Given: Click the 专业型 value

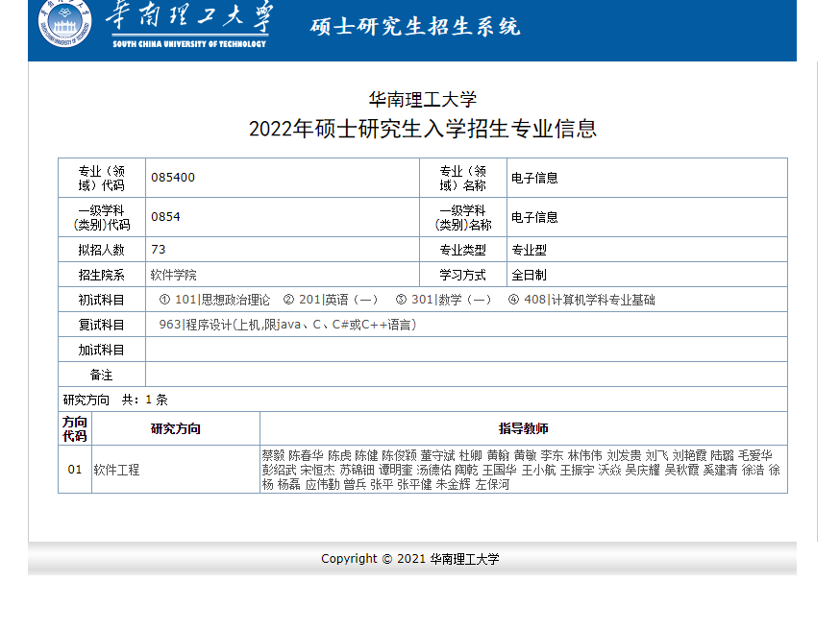Looking at the screenshot, I should pos(530,250).
